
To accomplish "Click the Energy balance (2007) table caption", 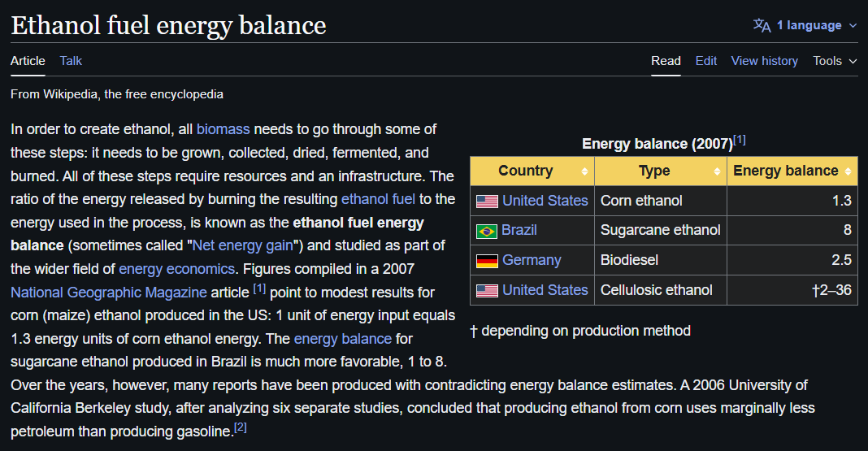I will [x=657, y=144].
